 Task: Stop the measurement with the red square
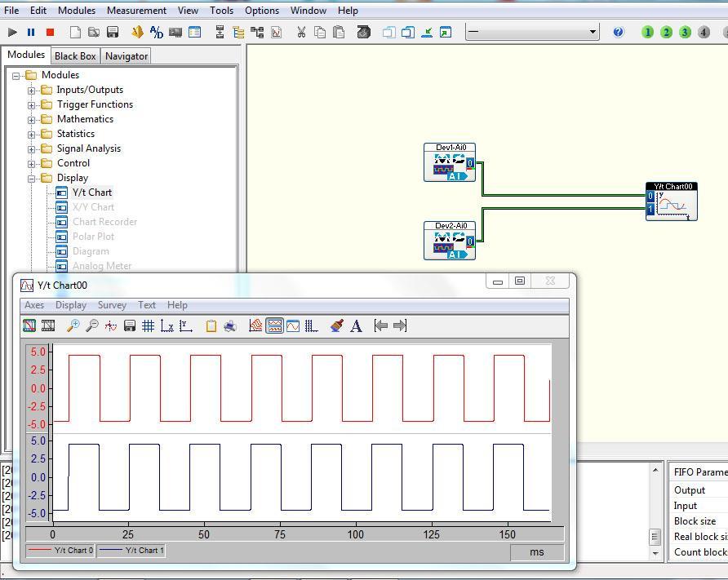tap(50, 32)
